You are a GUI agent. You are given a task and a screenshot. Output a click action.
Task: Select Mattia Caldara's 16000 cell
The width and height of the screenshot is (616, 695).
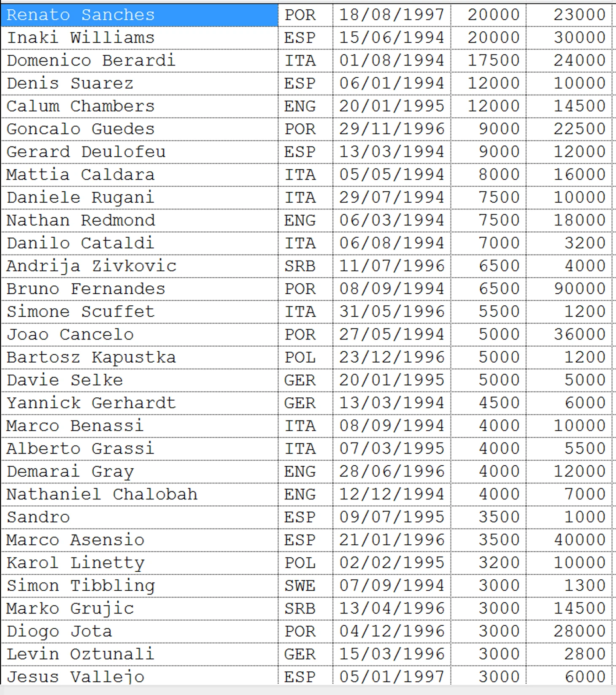[569, 175]
